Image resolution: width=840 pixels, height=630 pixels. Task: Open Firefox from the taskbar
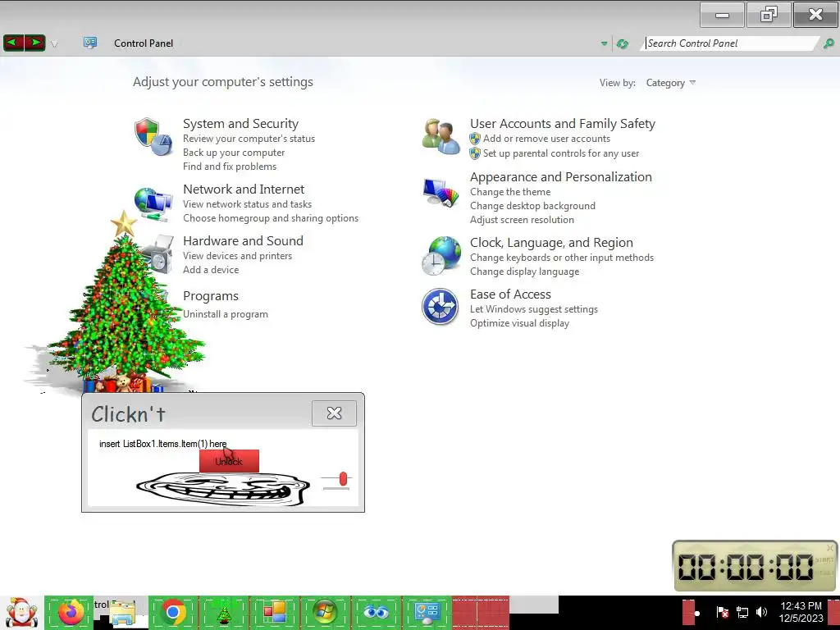click(71, 612)
